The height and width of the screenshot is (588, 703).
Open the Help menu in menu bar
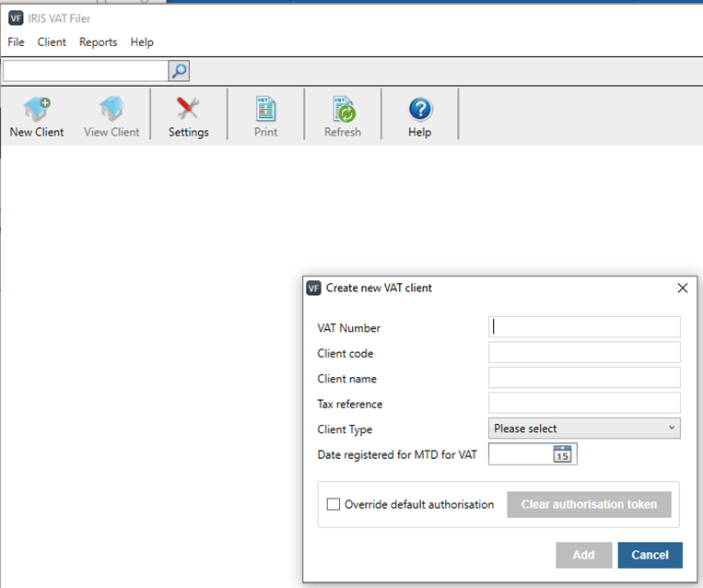[x=142, y=42]
